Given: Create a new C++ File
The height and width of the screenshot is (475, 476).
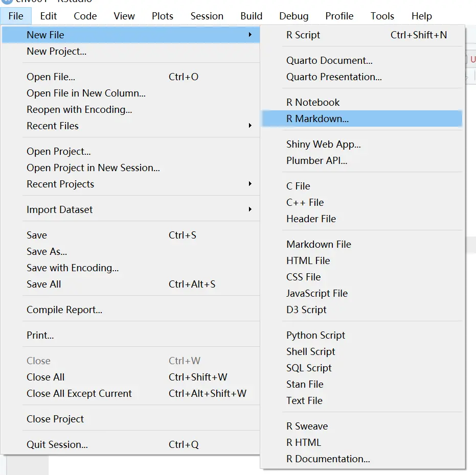Looking at the screenshot, I should [362, 202].
